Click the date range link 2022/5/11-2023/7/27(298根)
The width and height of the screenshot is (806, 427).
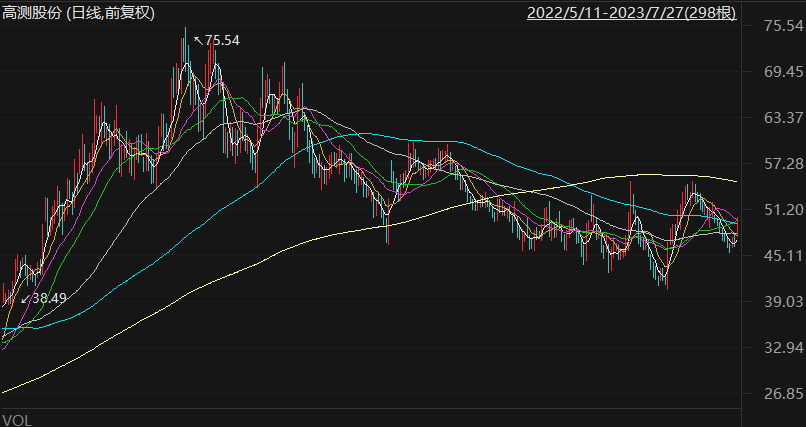coord(632,13)
